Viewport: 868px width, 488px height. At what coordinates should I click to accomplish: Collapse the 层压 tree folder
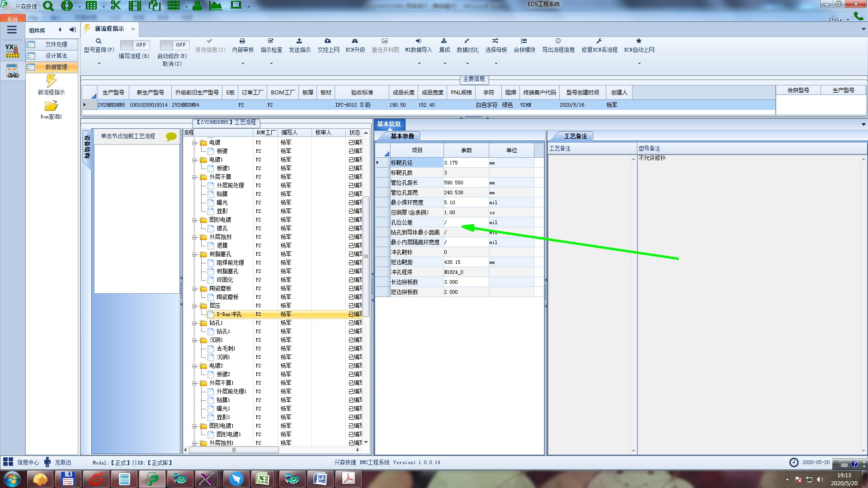point(195,306)
